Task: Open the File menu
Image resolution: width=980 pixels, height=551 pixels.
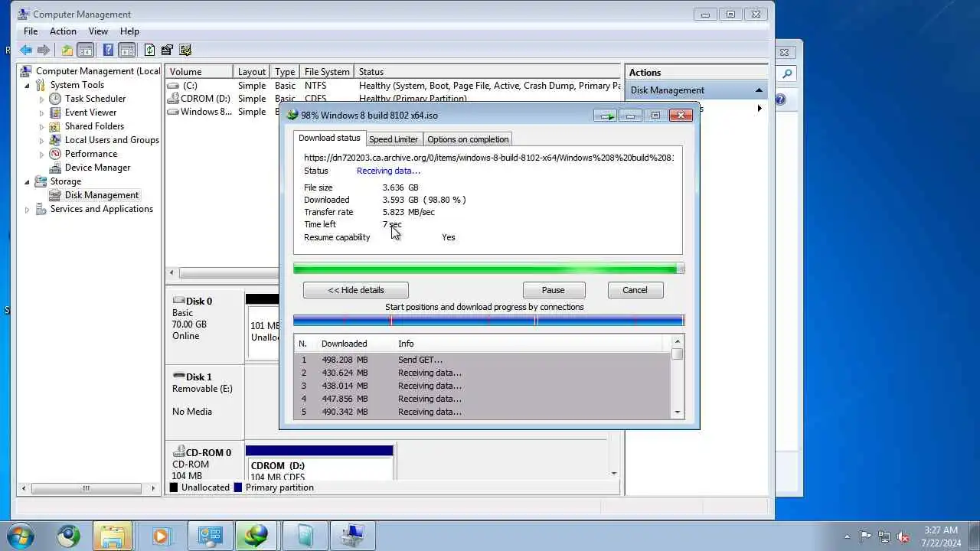Action: [31, 31]
